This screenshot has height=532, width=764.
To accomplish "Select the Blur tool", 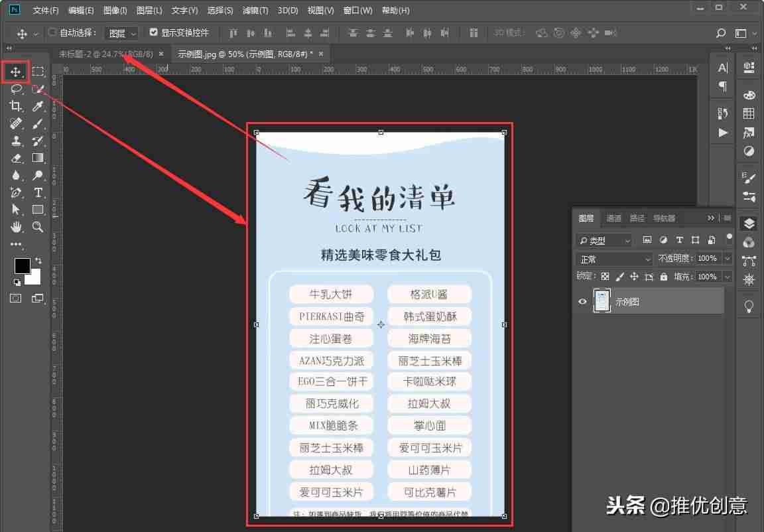I will click(16, 175).
